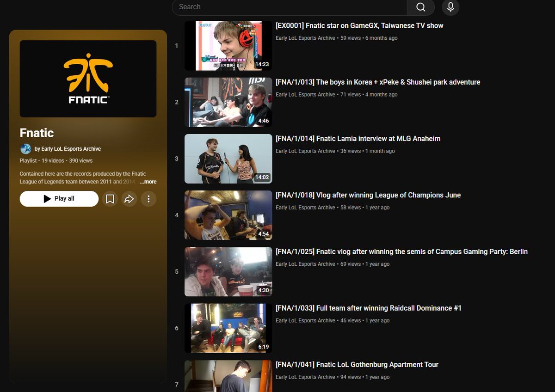
Task: Click channel name under Campus Gaming Party vlog
Action: 305,264
